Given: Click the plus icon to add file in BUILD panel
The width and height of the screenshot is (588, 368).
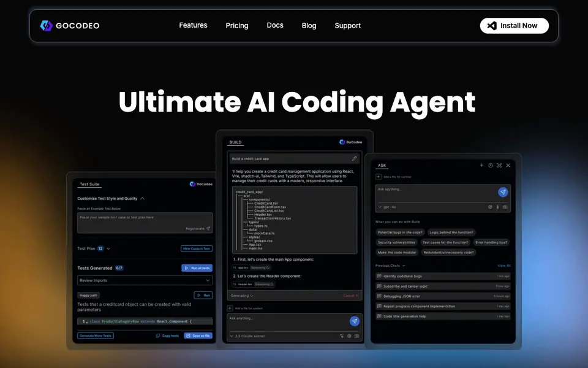Looking at the screenshot, I should point(230,309).
